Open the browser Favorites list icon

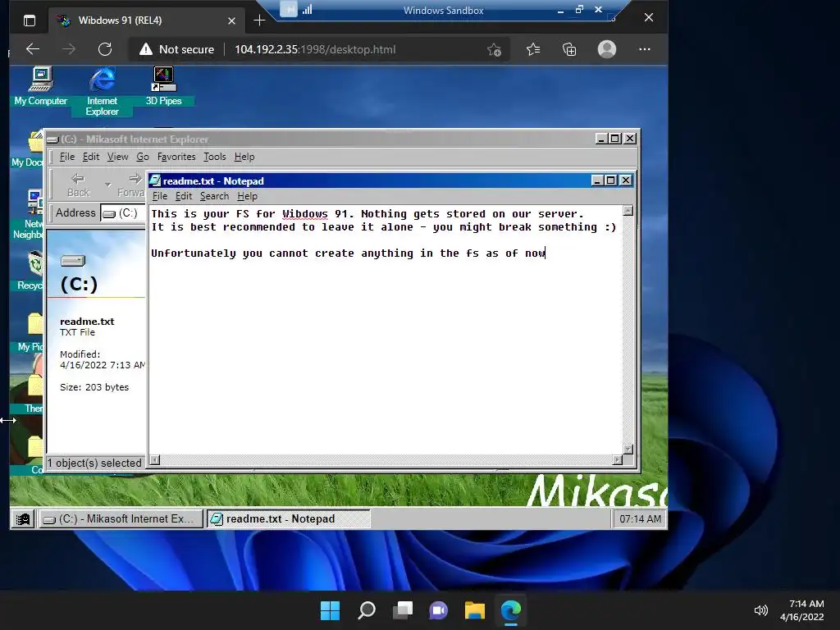pos(533,49)
